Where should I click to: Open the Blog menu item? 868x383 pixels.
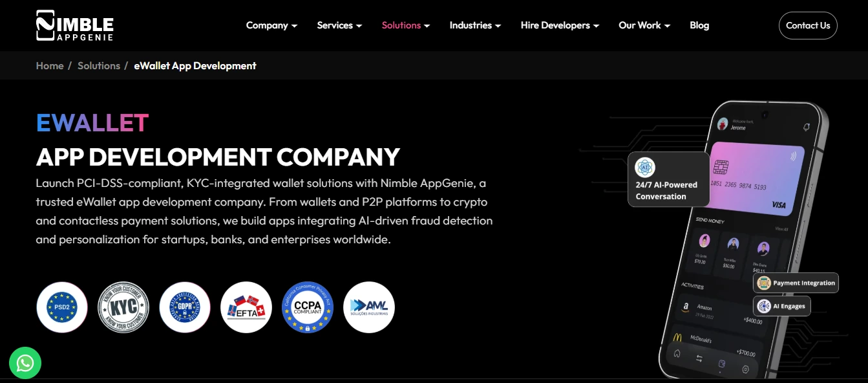pyautogui.click(x=699, y=25)
